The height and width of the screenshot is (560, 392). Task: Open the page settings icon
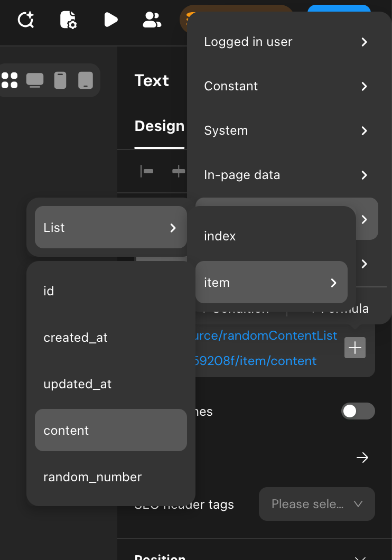[68, 20]
